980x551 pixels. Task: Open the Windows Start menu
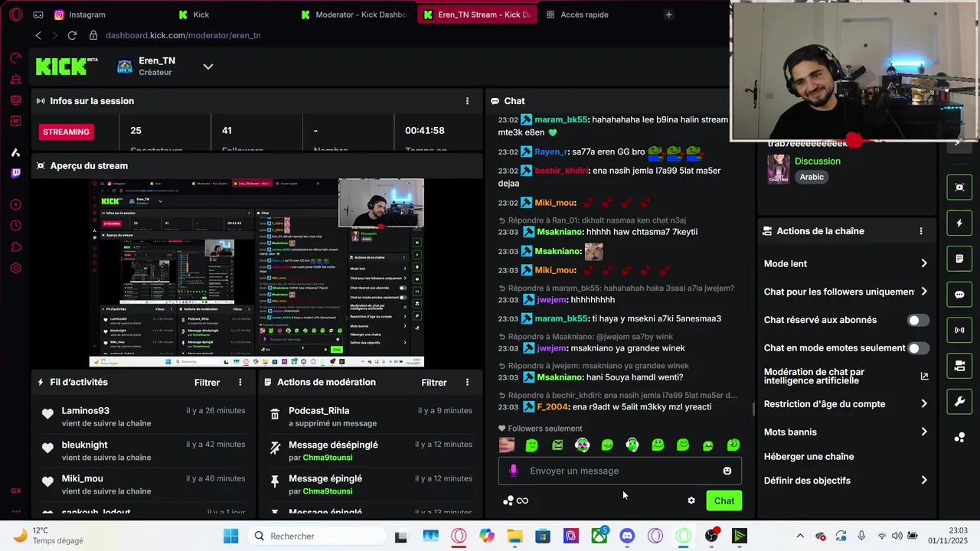coord(230,536)
